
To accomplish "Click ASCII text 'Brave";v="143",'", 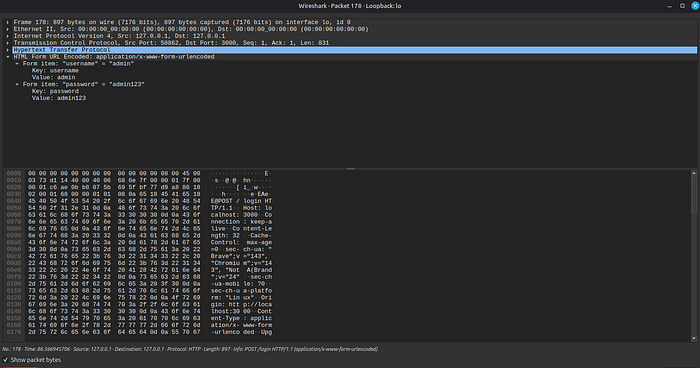I will pyautogui.click(x=240, y=256).
